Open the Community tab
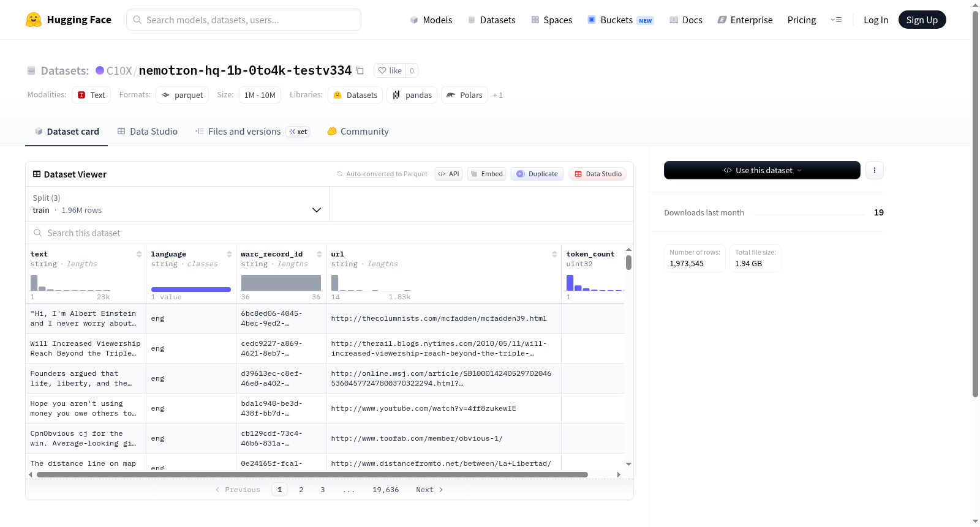This screenshot has height=527, width=980. coord(358,132)
